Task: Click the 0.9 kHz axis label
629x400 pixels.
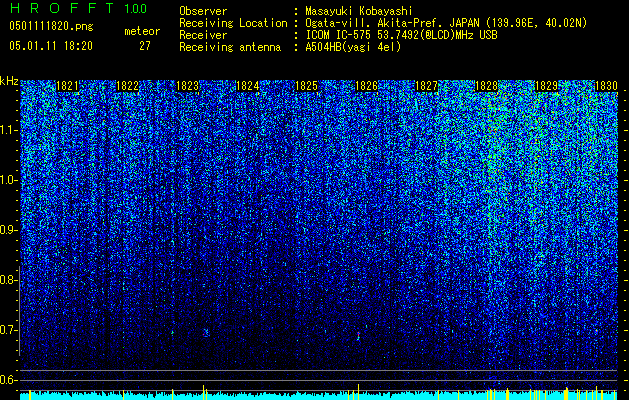Action: pos(9,230)
